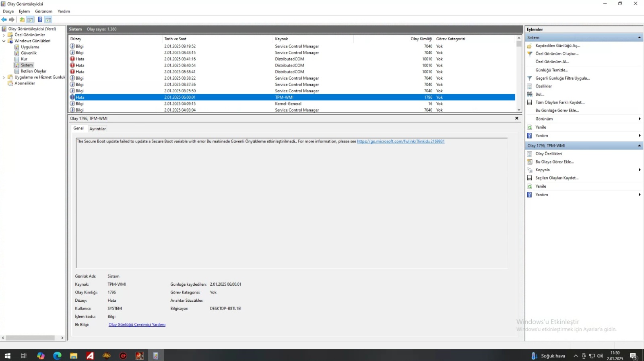Viewport: 644px width, 361px height.
Task: Open Olay Özellikleri for event 1796
Action: click(x=548, y=154)
